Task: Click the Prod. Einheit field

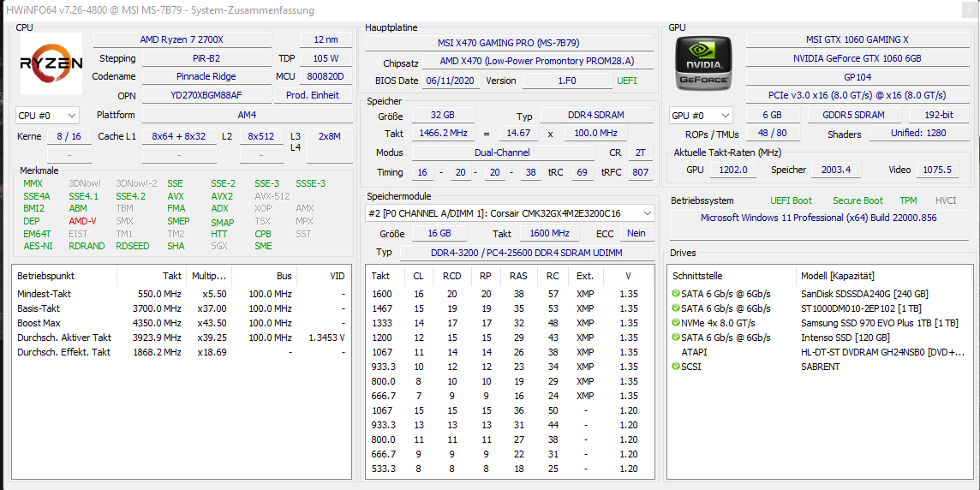Action: 313,96
